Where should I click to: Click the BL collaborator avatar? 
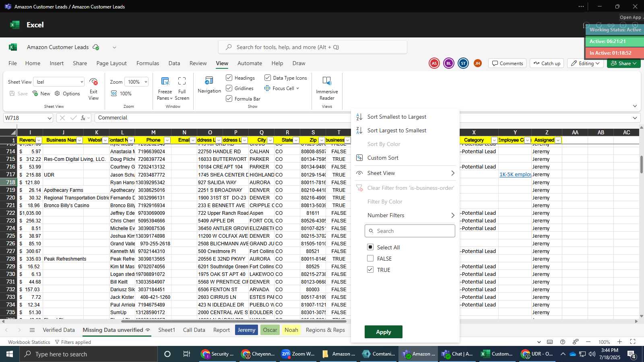tap(448, 63)
